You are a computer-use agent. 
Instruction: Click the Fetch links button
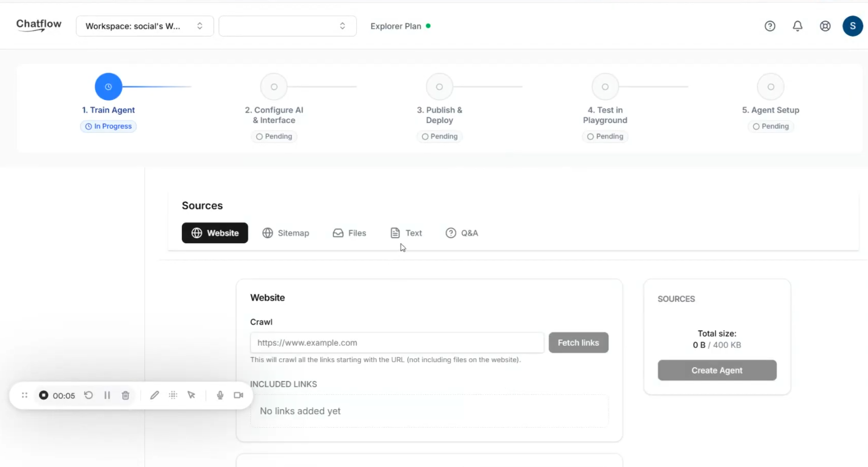578,342
